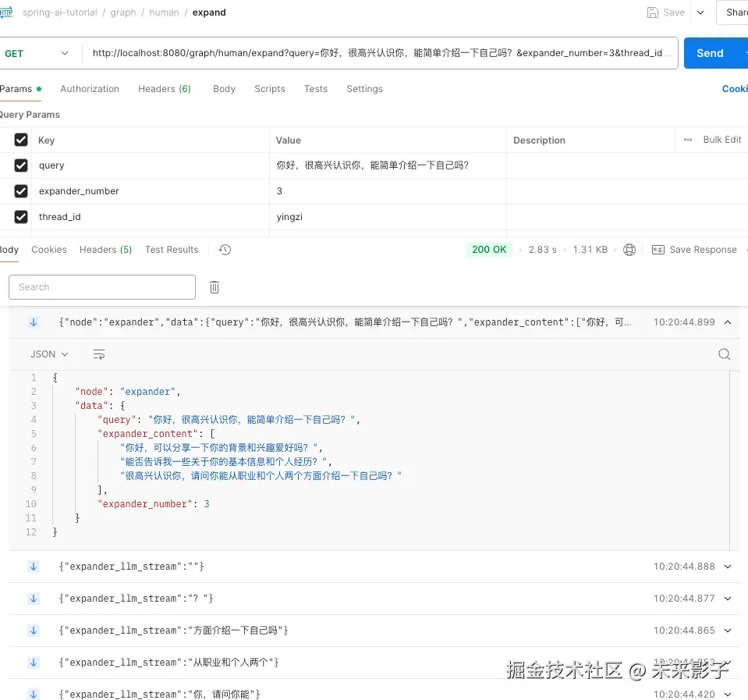Click the "expander_content" key in JSON
The height and width of the screenshot is (700, 748).
[147, 434]
